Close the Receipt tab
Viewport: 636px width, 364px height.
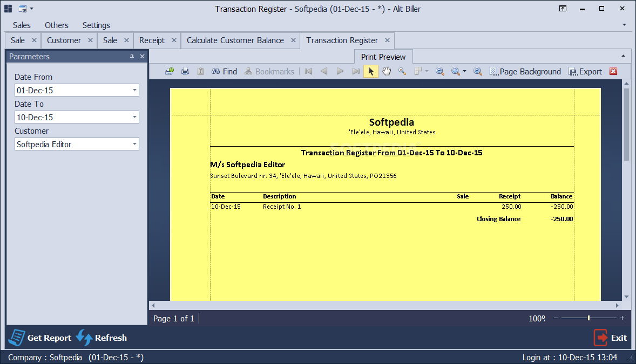[x=174, y=40]
